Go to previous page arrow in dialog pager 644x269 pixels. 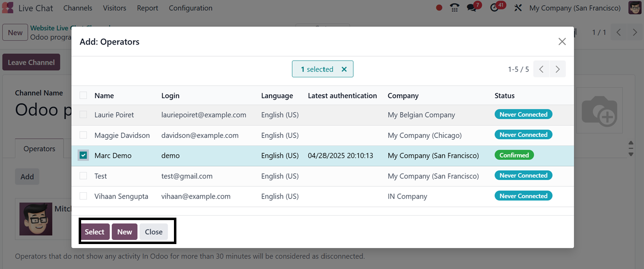(x=541, y=69)
